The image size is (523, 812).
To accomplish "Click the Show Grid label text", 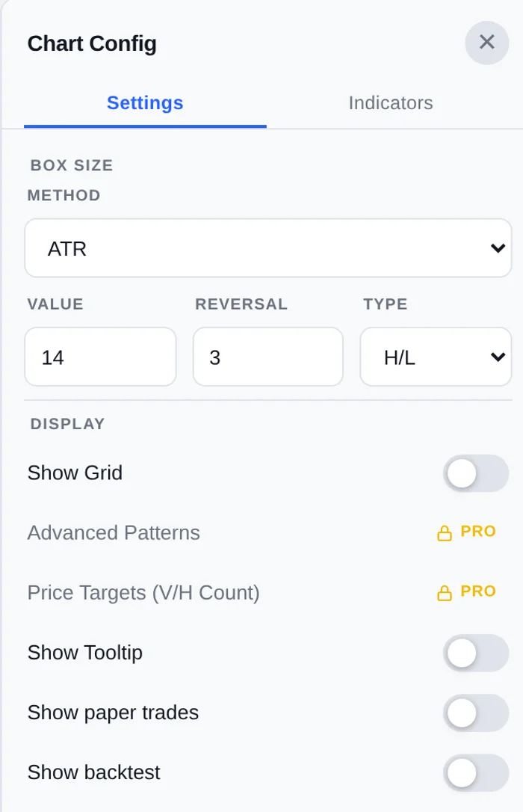I will [75, 473].
